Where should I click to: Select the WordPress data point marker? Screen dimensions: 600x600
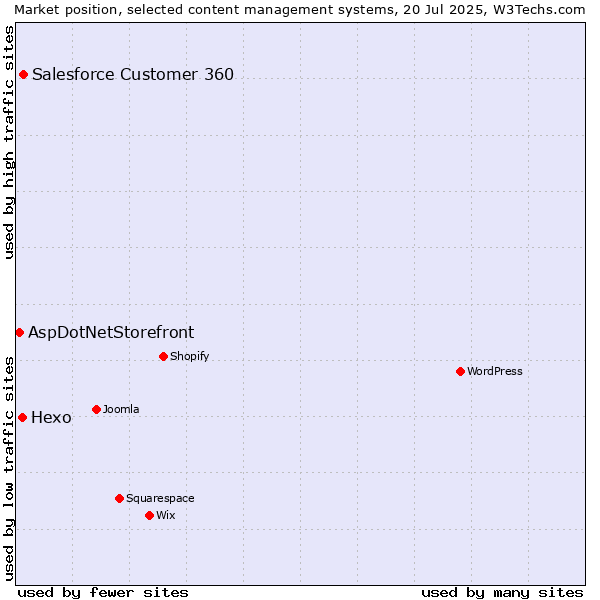click(460, 372)
